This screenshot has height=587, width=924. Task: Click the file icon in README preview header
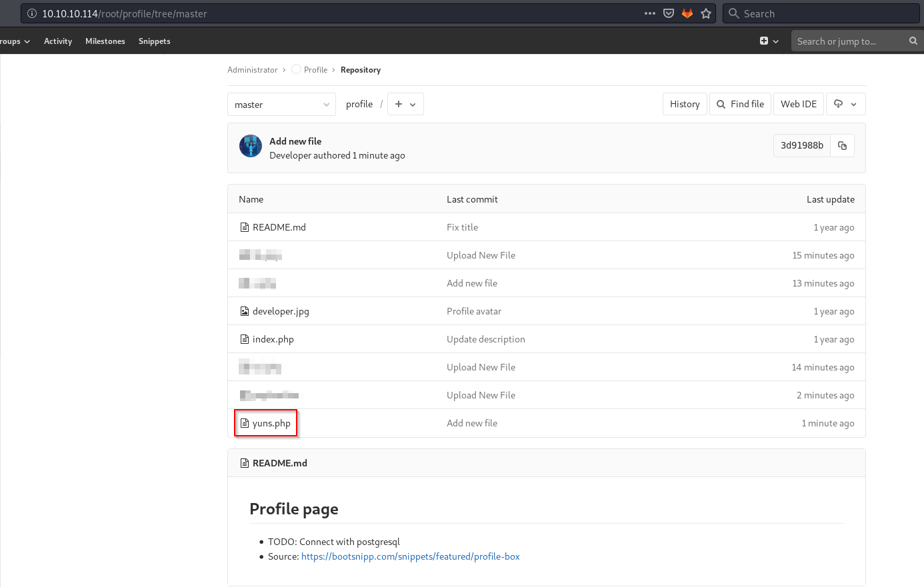coord(244,463)
